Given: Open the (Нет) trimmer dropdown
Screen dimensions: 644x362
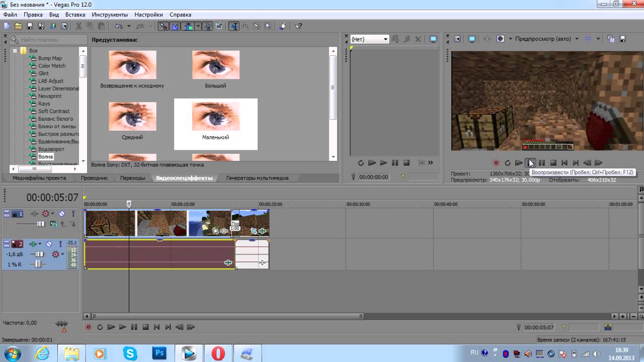Looking at the screenshot, I should (369, 39).
